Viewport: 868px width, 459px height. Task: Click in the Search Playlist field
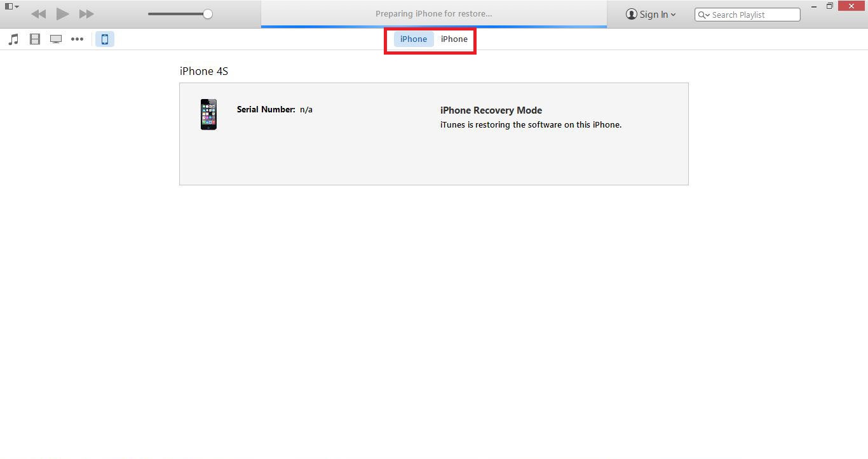click(747, 15)
